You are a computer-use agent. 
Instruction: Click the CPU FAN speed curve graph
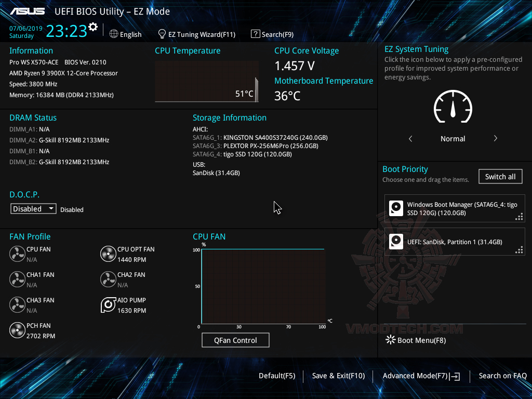tap(262, 286)
